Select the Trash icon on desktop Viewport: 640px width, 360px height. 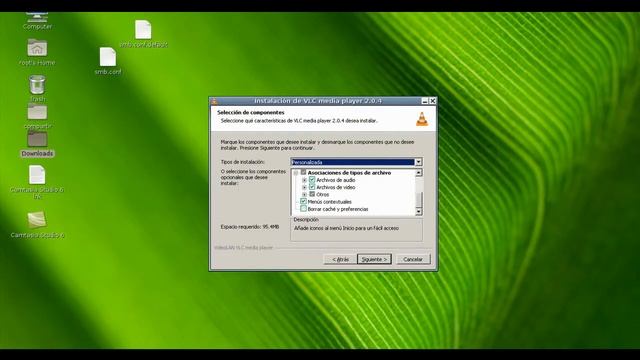[x=37, y=84]
